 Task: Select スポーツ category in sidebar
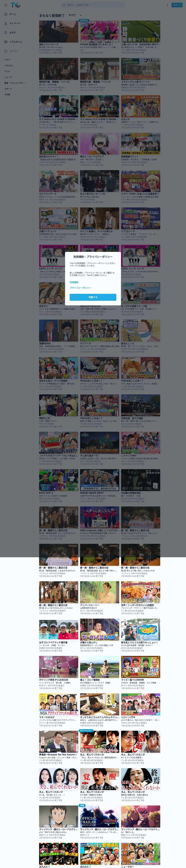click(8, 89)
